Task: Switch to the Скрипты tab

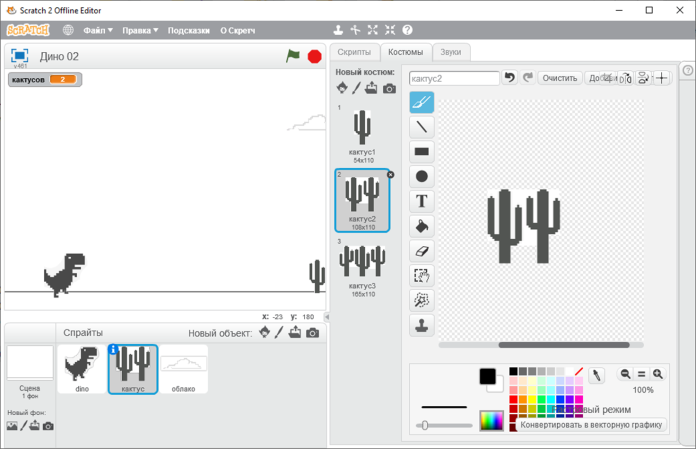Action: [354, 52]
